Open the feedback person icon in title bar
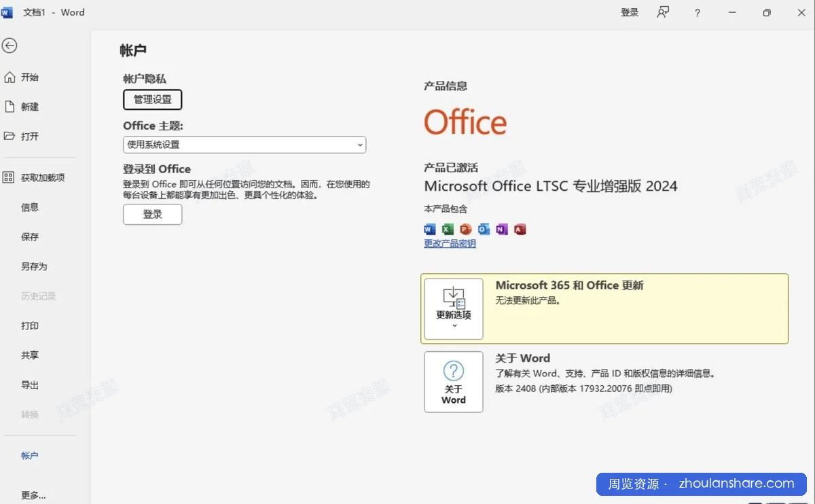 click(x=664, y=12)
